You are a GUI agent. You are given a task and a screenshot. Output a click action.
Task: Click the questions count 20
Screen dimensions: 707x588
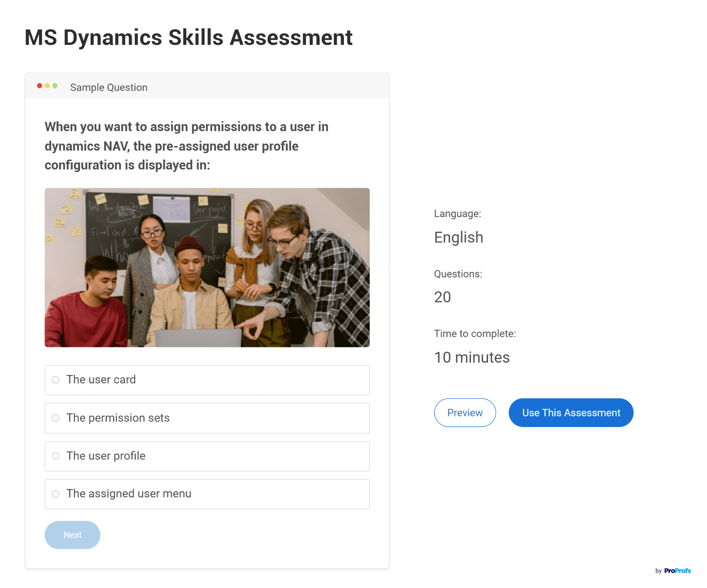click(442, 297)
